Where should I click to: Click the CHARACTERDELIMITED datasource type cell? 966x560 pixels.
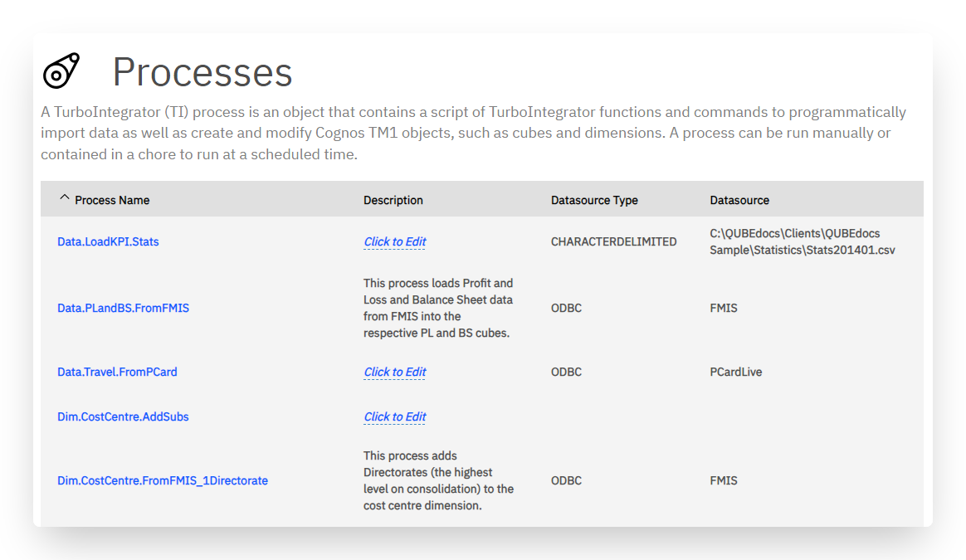click(613, 242)
